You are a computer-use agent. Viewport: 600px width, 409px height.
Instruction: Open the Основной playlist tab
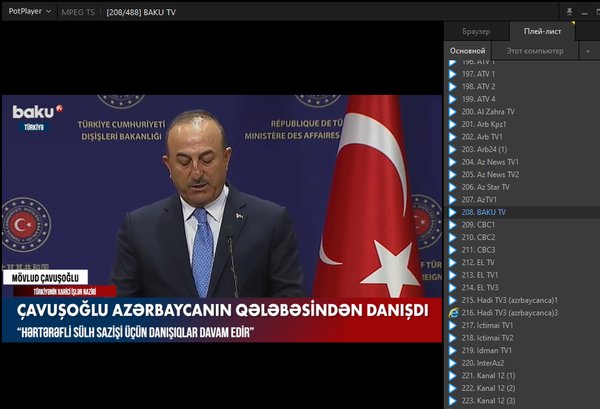click(467, 50)
